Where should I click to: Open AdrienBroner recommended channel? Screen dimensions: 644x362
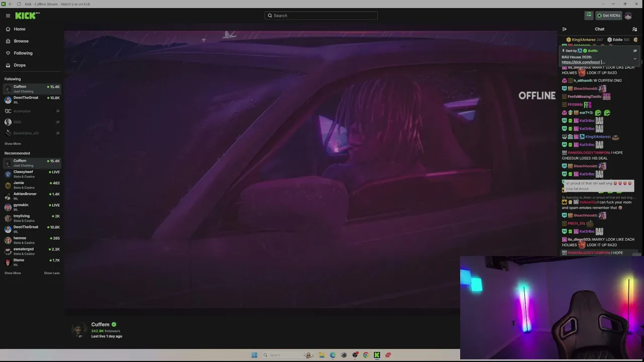click(32, 196)
